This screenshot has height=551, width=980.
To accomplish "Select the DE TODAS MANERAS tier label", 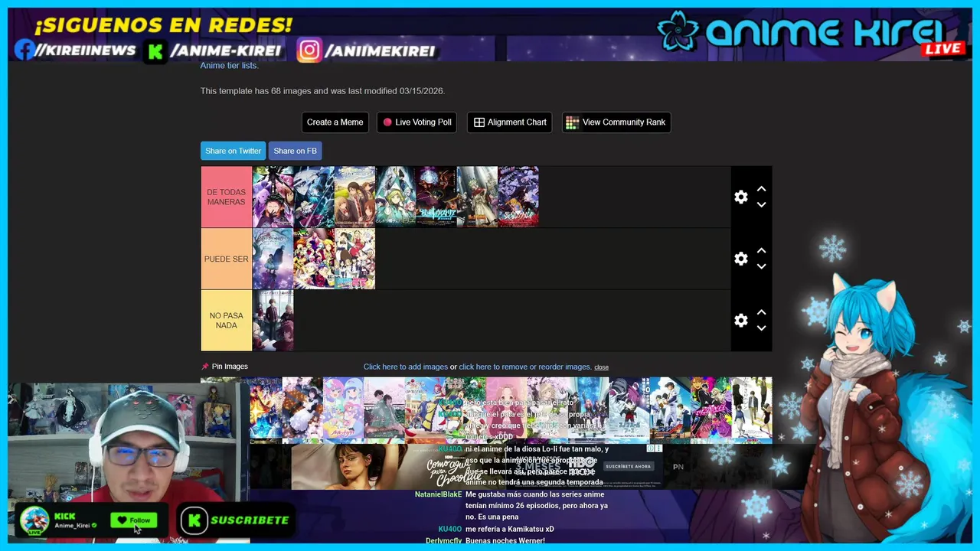I will (226, 197).
